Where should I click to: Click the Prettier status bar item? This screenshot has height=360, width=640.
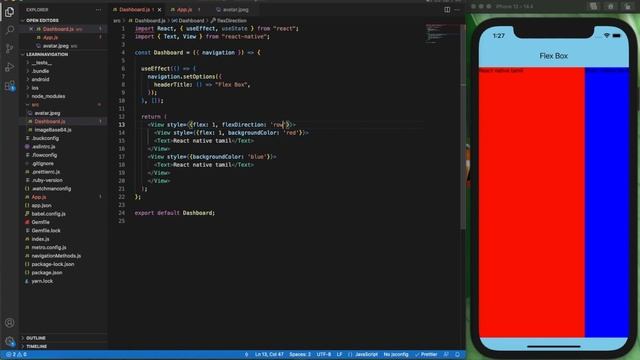[x=426, y=354]
